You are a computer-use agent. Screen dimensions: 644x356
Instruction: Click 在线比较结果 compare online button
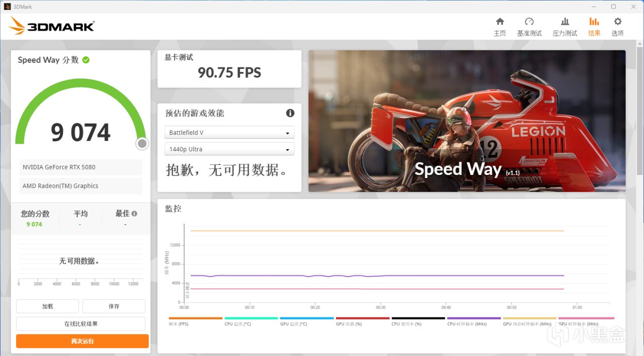pos(80,324)
